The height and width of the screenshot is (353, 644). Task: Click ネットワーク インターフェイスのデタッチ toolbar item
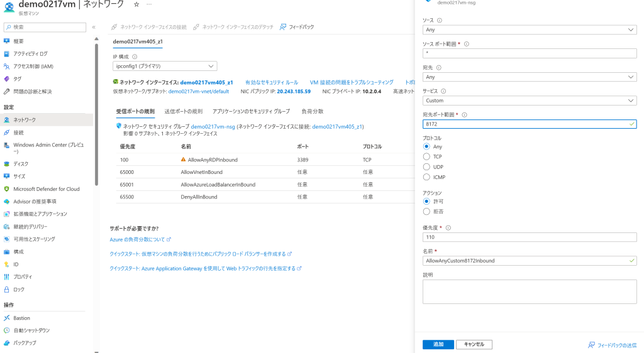point(233,27)
